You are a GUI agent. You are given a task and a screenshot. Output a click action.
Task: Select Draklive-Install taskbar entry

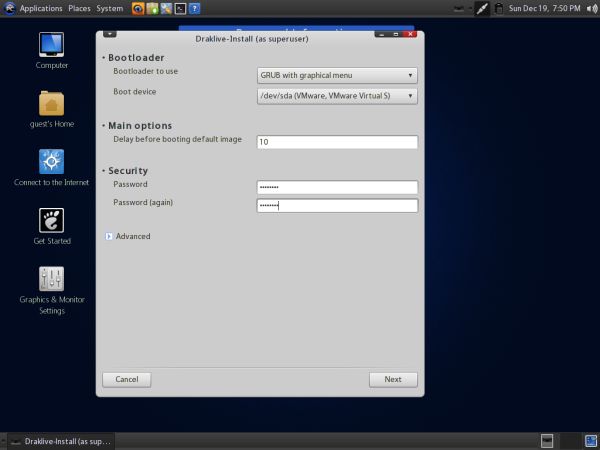pyautogui.click(x=61, y=441)
